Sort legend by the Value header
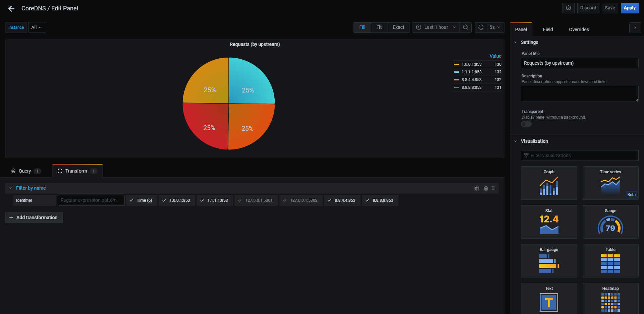 (495, 56)
